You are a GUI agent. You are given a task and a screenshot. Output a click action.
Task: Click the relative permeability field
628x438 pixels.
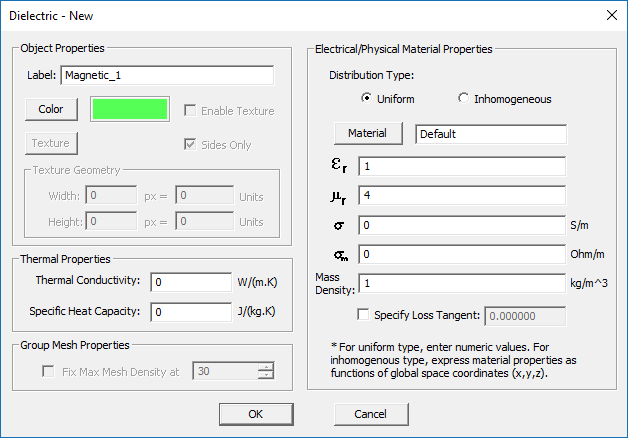[x=462, y=195]
